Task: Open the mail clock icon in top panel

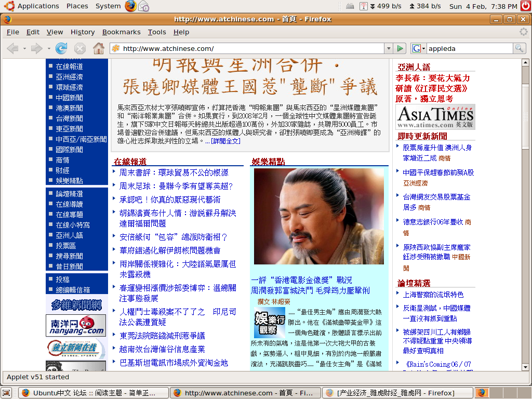Action: point(144,6)
